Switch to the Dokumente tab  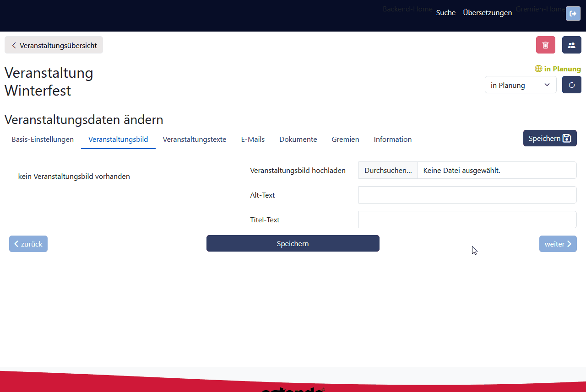[x=298, y=140]
